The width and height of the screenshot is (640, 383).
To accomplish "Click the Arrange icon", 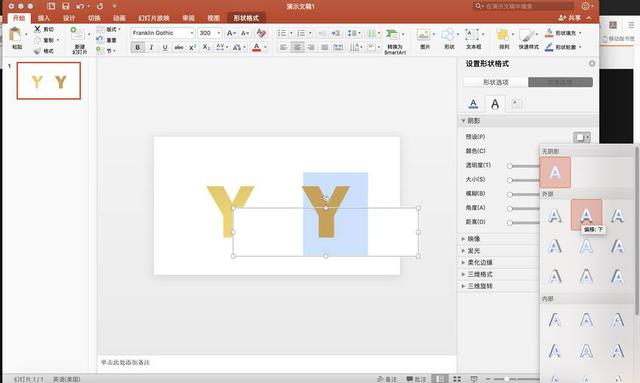I will [503, 35].
